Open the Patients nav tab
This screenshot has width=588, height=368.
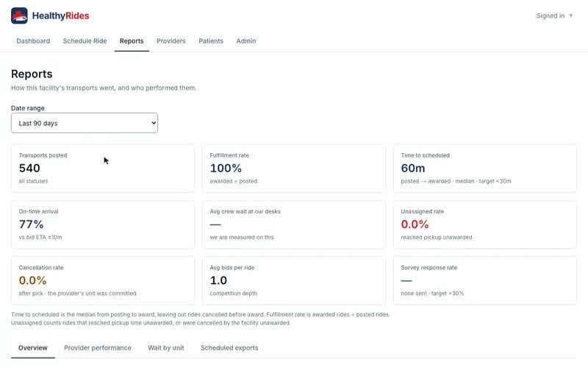[211, 41]
